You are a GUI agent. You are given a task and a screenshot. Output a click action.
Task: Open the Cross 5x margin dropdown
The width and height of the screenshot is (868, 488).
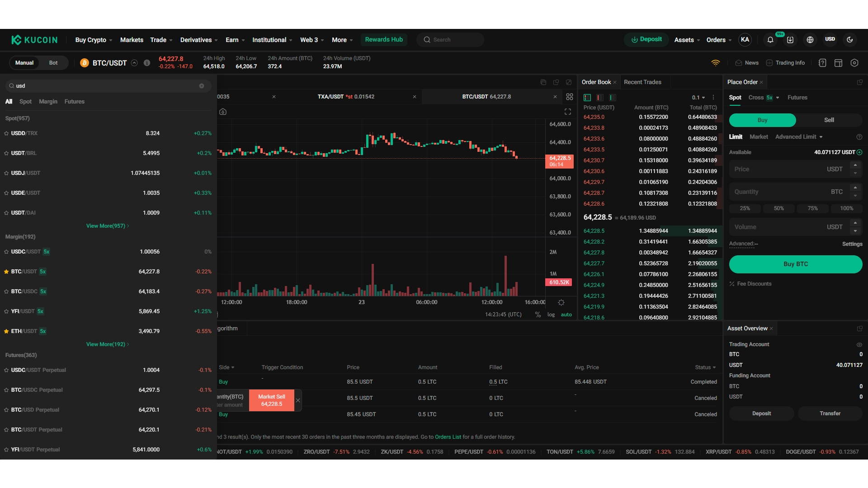(x=764, y=98)
